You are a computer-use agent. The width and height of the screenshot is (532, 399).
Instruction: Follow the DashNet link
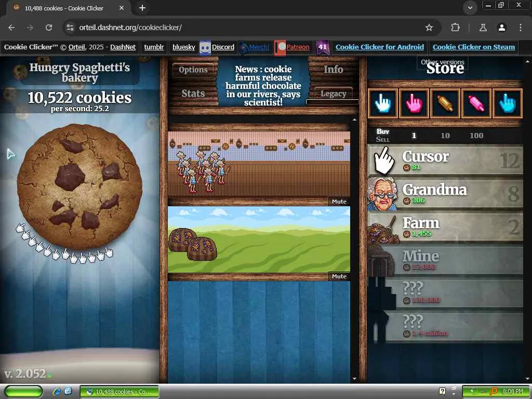123,47
